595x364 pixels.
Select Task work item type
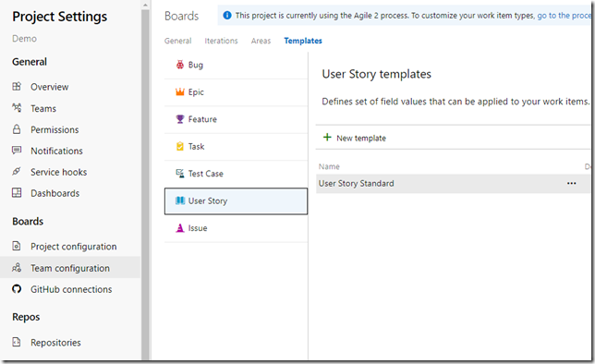tap(236, 147)
